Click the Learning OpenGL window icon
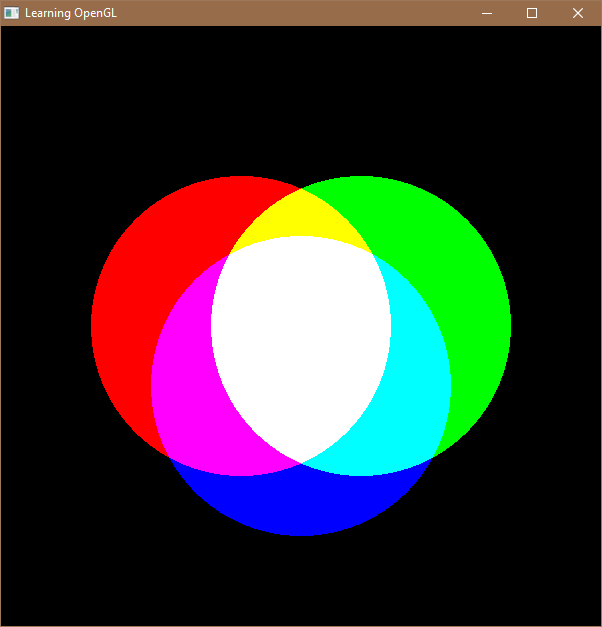The image size is (602, 627). (x=12, y=13)
